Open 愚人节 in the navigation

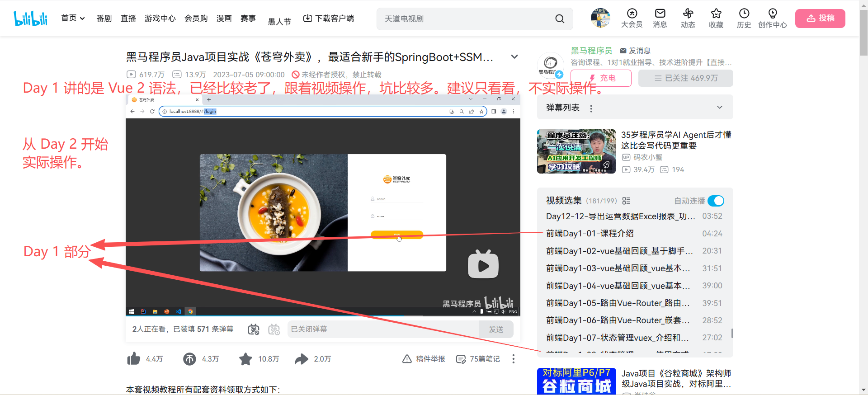coord(279,21)
